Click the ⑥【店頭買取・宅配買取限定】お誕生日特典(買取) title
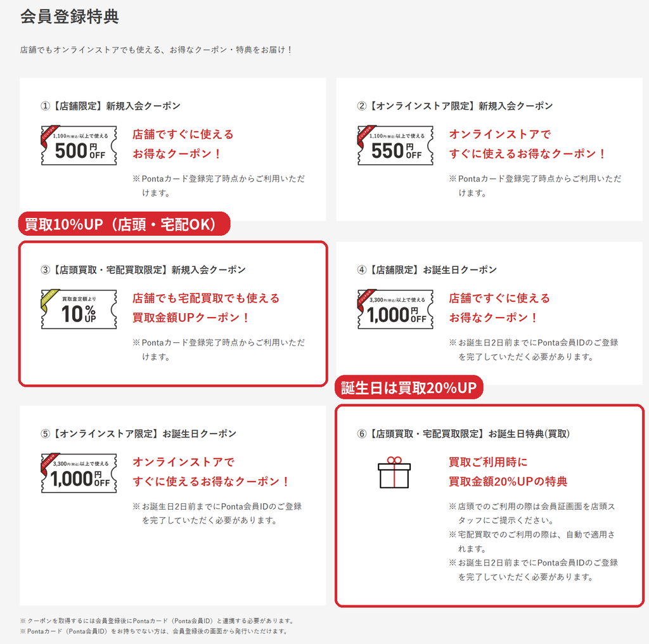The image size is (649, 644). click(463, 434)
